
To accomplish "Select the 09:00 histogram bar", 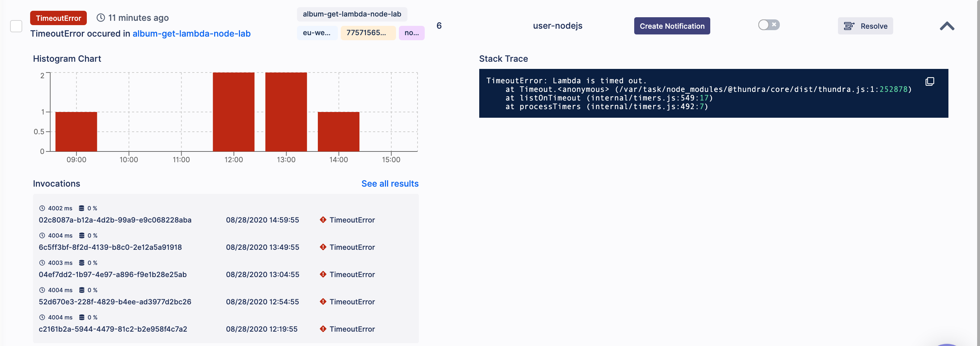I will pyautogui.click(x=76, y=132).
